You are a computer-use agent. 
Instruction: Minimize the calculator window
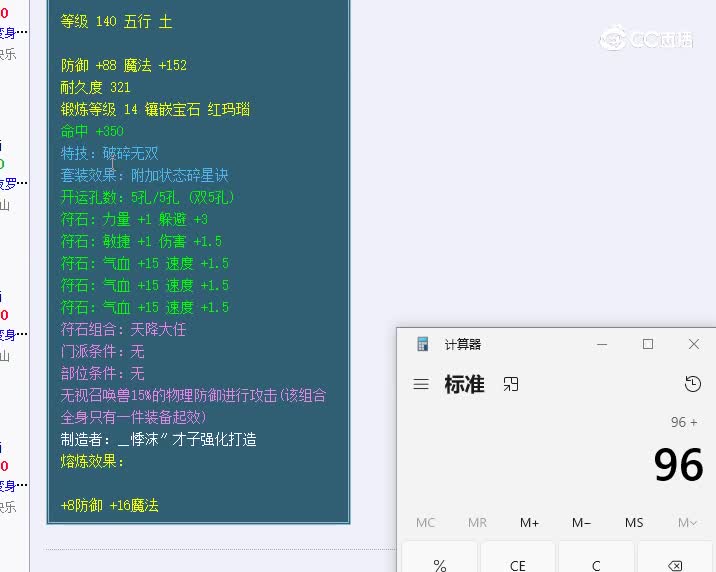point(602,344)
